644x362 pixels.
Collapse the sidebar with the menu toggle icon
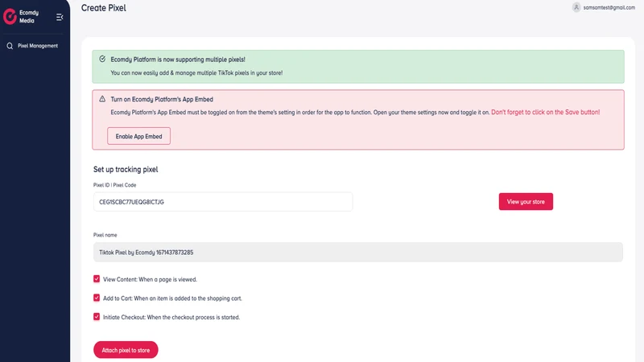point(60,17)
